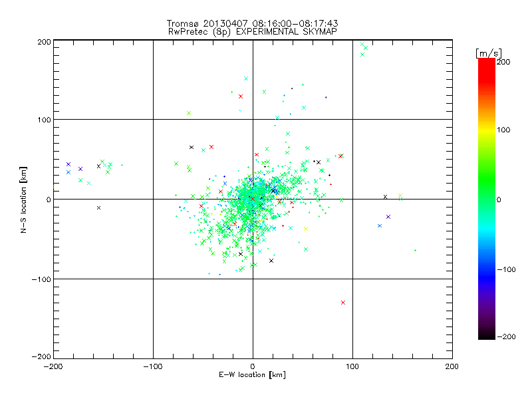Click the 'E-W location [km]' axis label

tap(252, 375)
